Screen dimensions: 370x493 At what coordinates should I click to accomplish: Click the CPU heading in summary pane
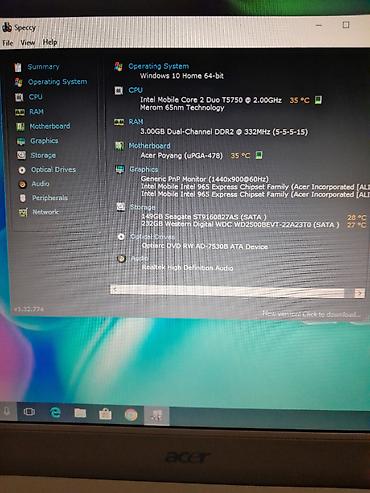click(x=135, y=90)
